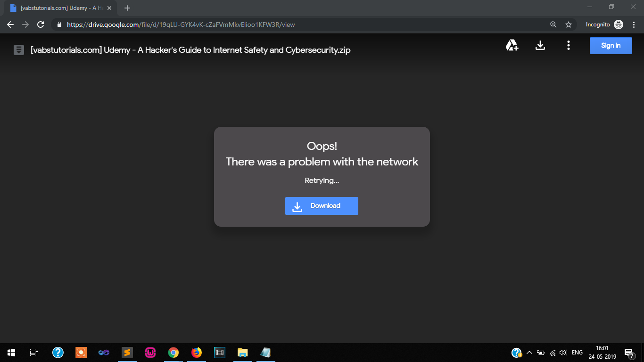This screenshot has width=644, height=362.
Task: Open the Windows Start menu
Action: [11, 353]
